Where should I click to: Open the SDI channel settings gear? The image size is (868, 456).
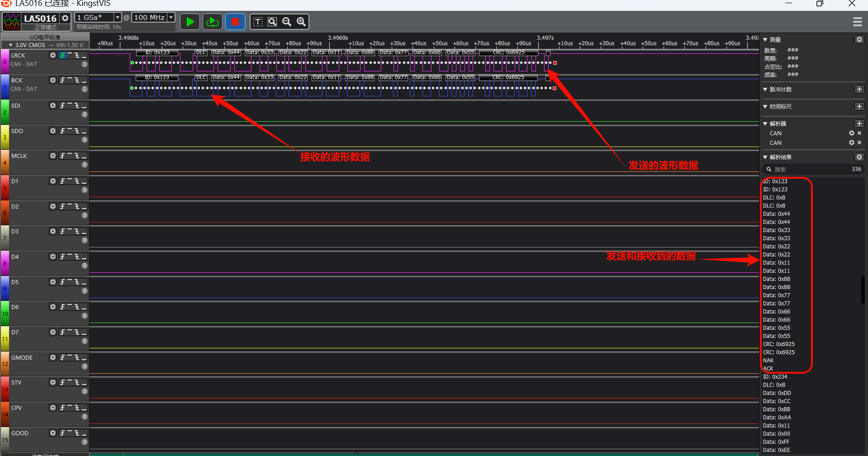pyautogui.click(x=53, y=105)
